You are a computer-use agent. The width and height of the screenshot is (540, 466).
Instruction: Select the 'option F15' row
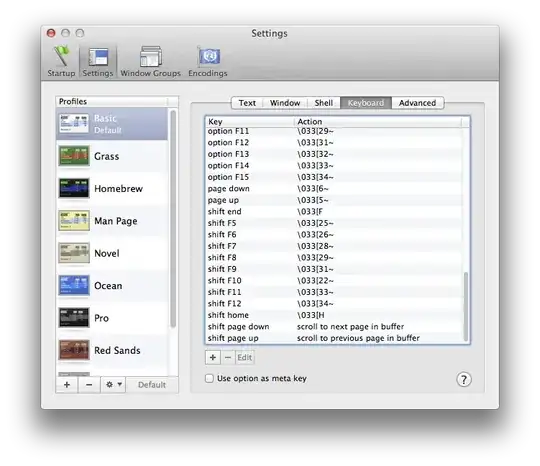click(x=334, y=177)
